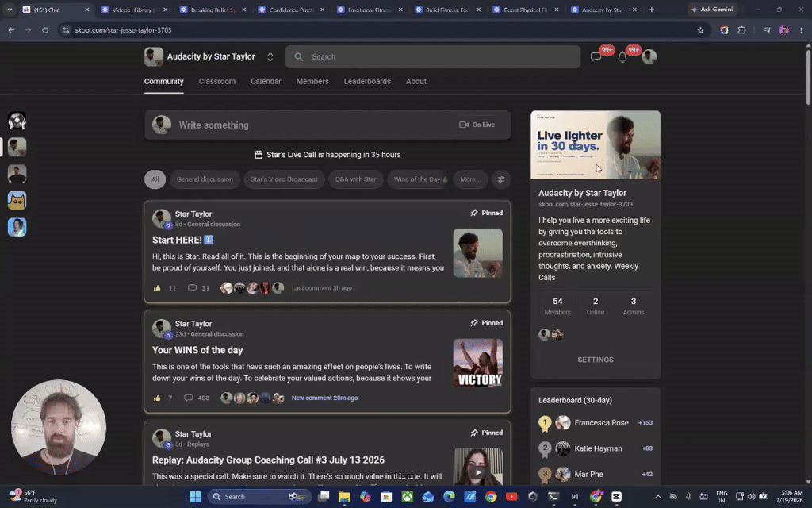
Task: Click the Live lighter in 30 days banner
Action: tap(595, 145)
